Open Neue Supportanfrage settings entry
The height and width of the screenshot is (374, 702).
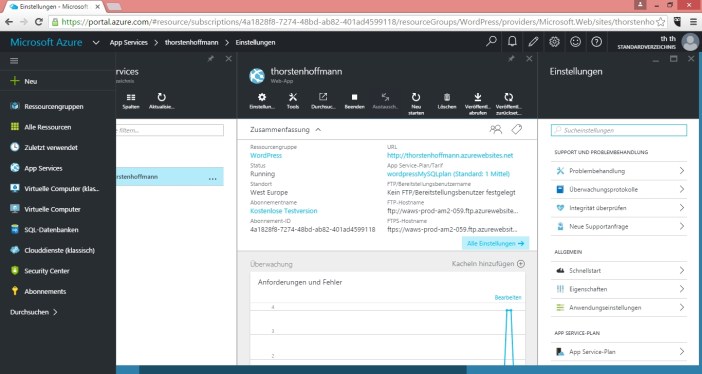(620, 227)
